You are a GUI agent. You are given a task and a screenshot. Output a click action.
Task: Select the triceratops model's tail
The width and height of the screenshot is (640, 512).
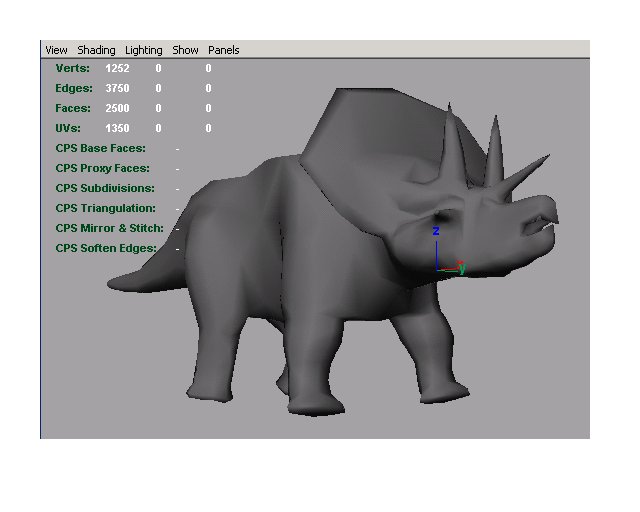138,270
